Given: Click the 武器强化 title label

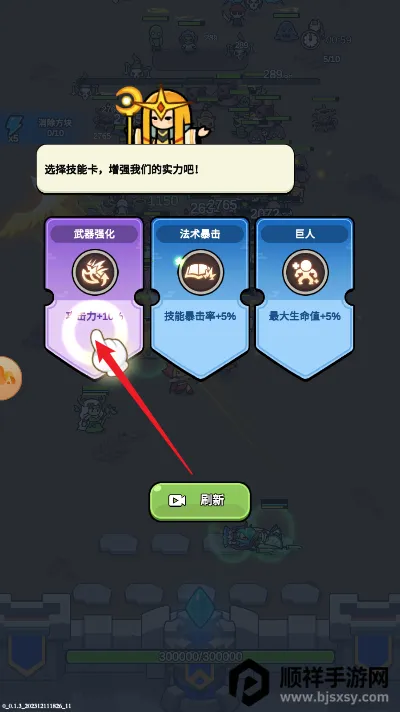Looking at the screenshot, I should (x=94, y=234).
